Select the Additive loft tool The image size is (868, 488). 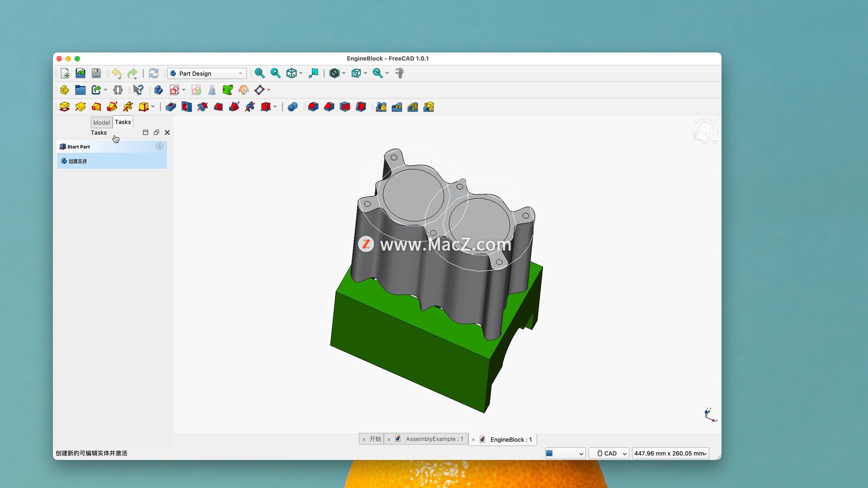point(96,107)
